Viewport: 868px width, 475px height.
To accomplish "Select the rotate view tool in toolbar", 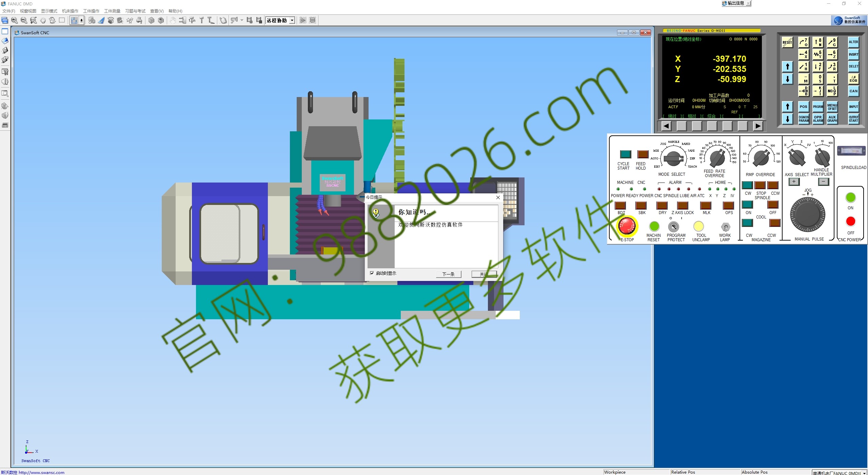I will (52, 20).
